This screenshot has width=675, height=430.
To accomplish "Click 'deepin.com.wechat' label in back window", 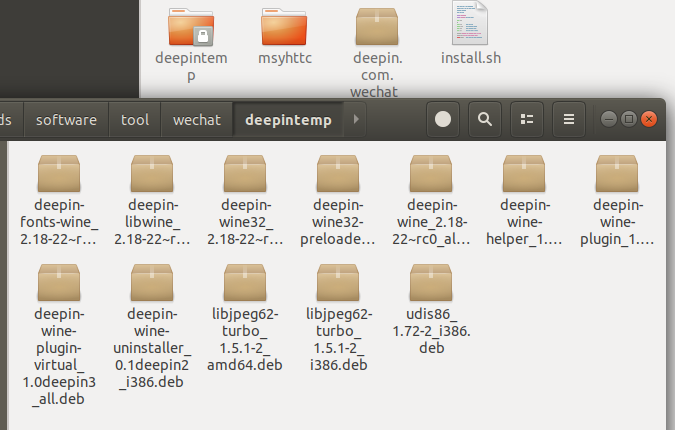I will tap(377, 74).
